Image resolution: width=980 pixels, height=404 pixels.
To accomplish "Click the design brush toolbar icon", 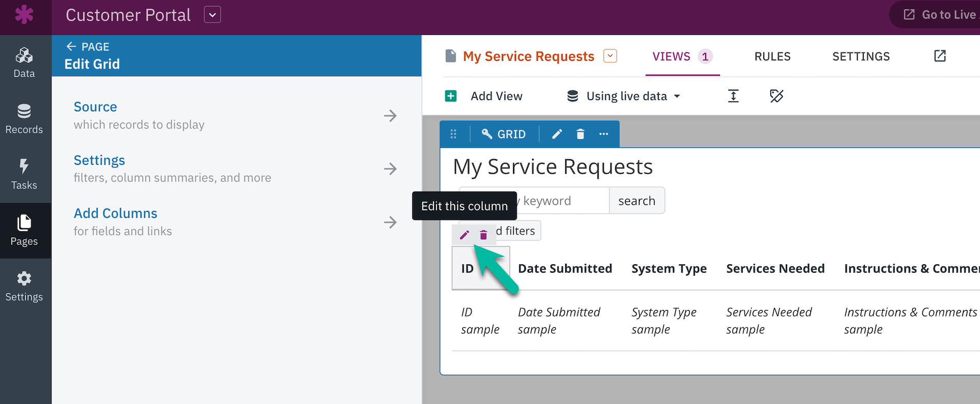I will click(776, 96).
